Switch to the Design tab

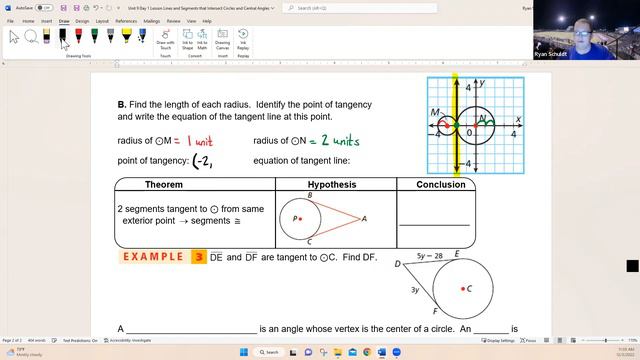point(82,21)
